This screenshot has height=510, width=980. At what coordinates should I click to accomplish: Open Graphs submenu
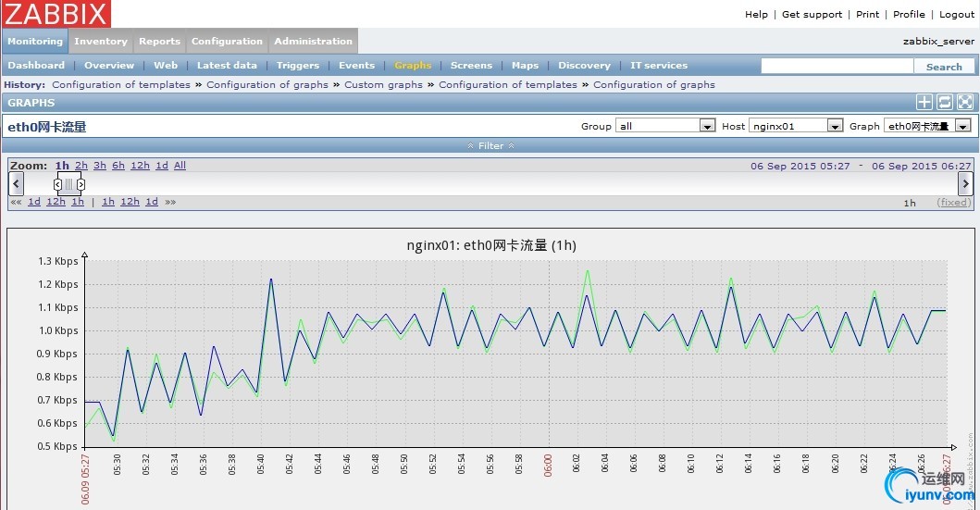coord(413,65)
